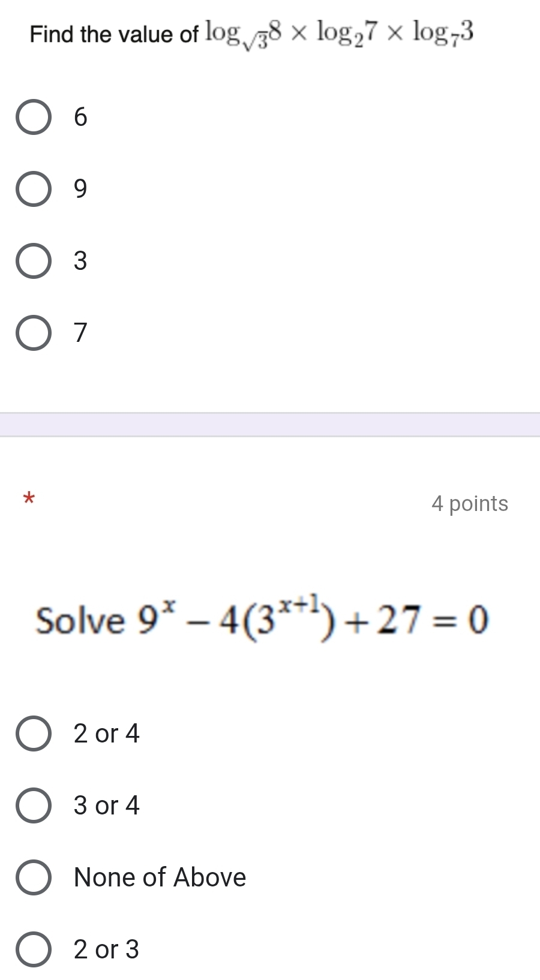Pick the radio button for answer 7

[33, 333]
